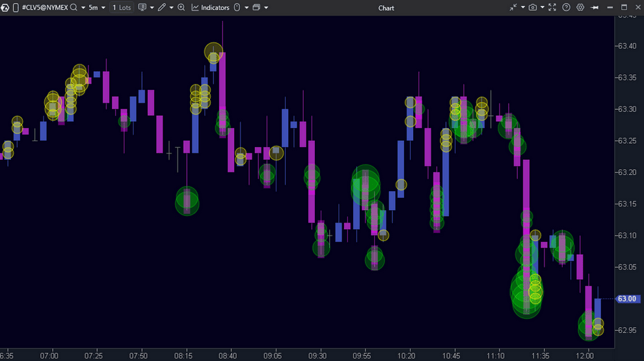Select the drawing pencil tool
This screenshot has width=644, height=361.
(x=161, y=8)
